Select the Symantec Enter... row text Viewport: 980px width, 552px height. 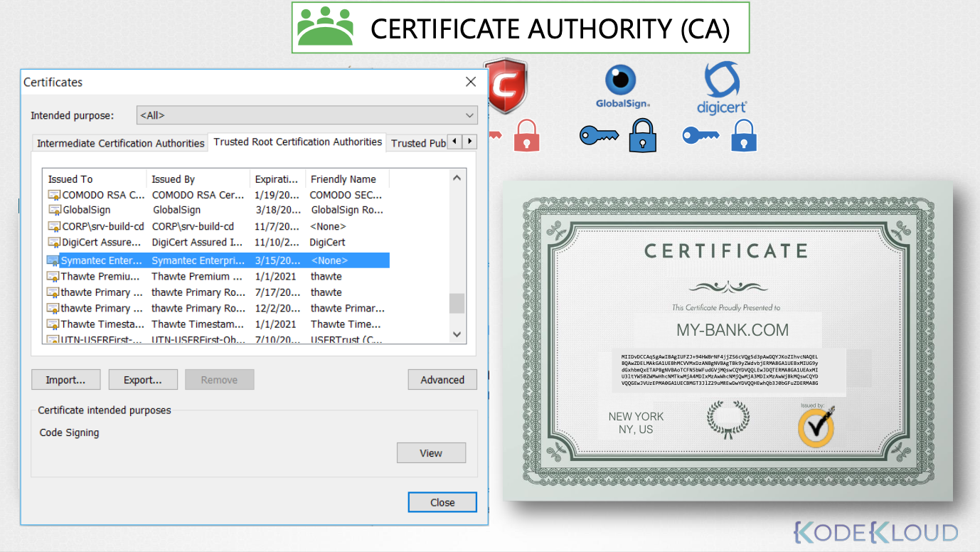[101, 260]
